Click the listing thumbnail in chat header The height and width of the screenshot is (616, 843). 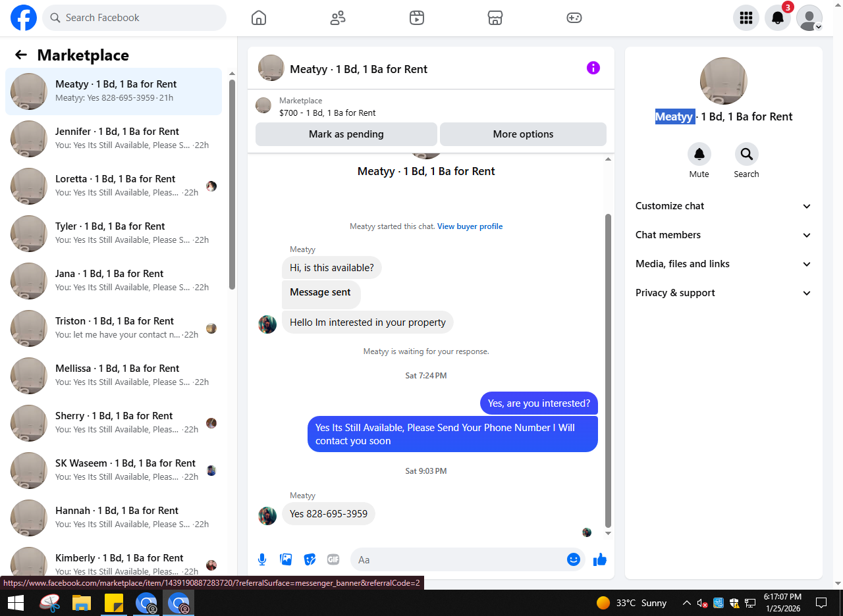pos(271,68)
